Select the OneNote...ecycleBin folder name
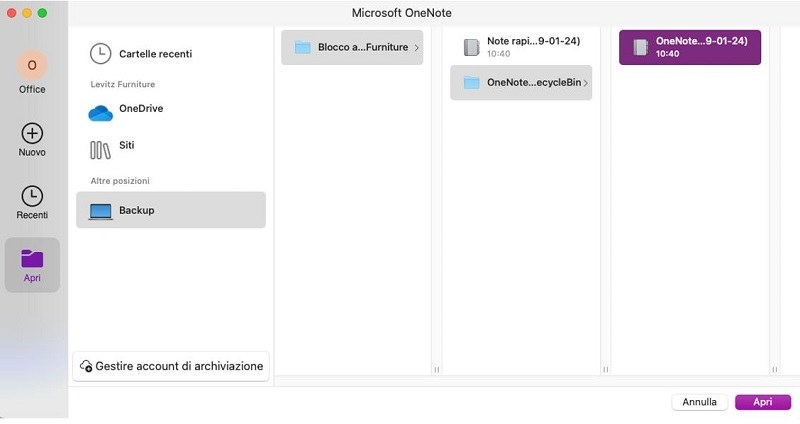800x424 pixels. [534, 82]
